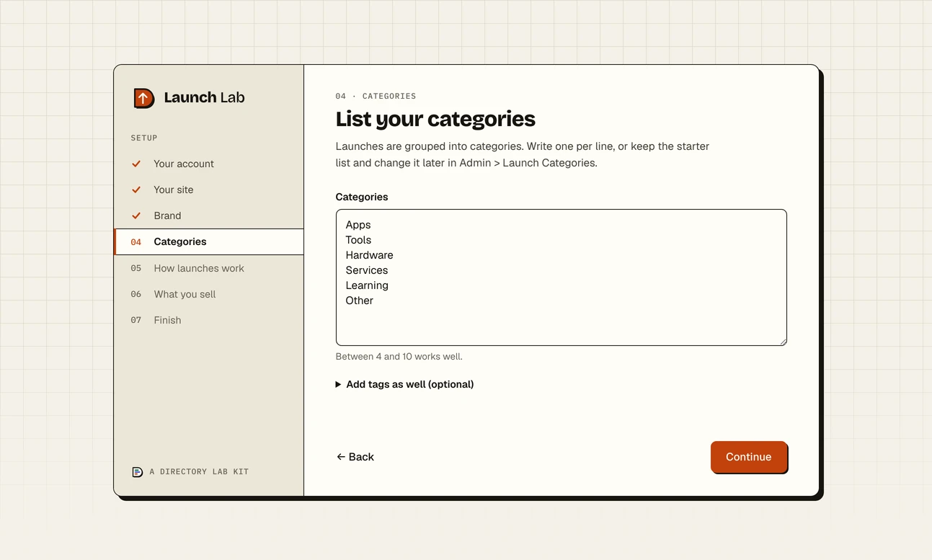Click the Launch Lab brand name
This screenshot has width=932, height=560.
204,97
